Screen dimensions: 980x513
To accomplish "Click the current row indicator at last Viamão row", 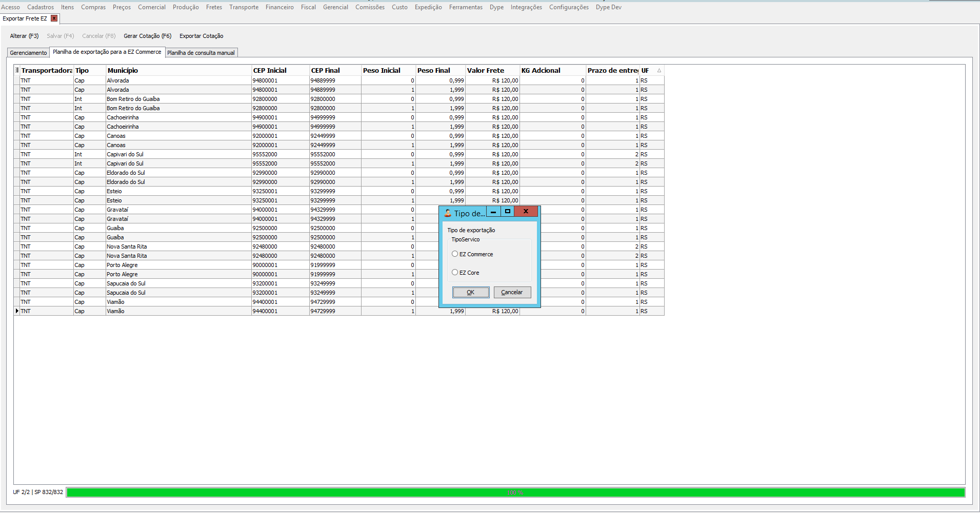I will (17, 311).
